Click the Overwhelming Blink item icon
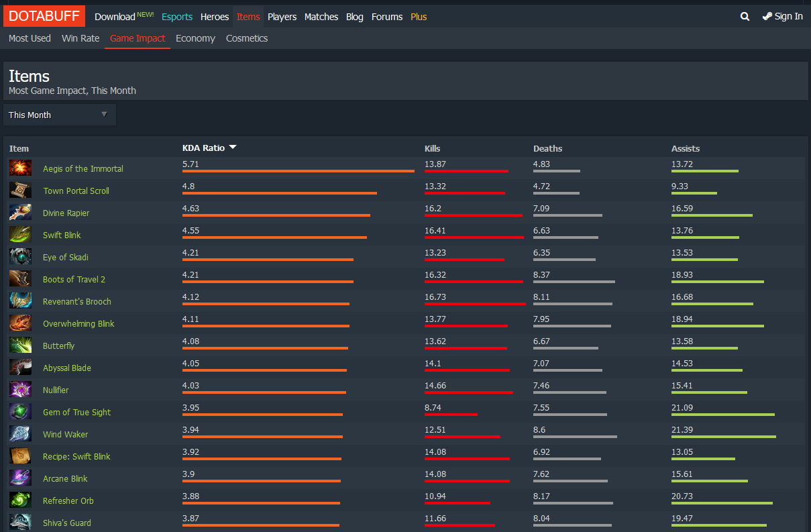 pyautogui.click(x=20, y=323)
